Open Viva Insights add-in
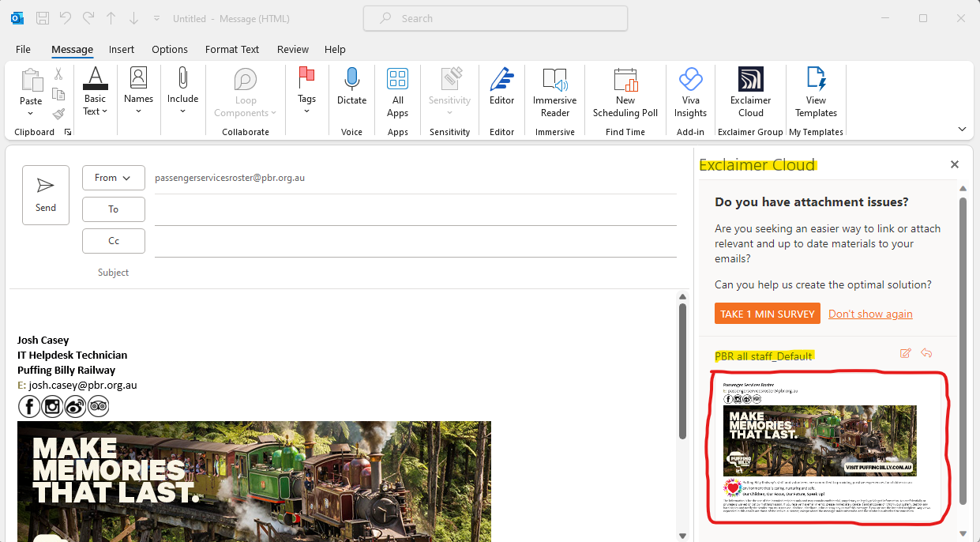Viewport: 980px width, 542px height. 690,92
